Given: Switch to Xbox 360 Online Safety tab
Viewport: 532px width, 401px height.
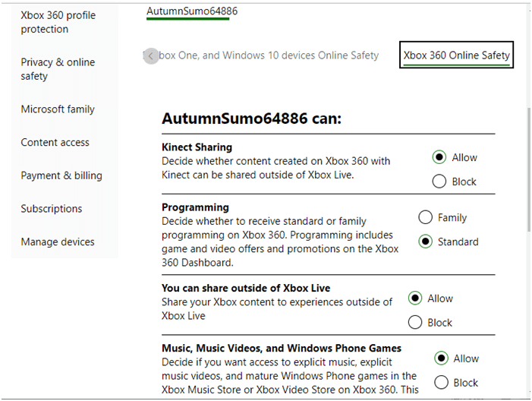Looking at the screenshot, I should (x=456, y=55).
